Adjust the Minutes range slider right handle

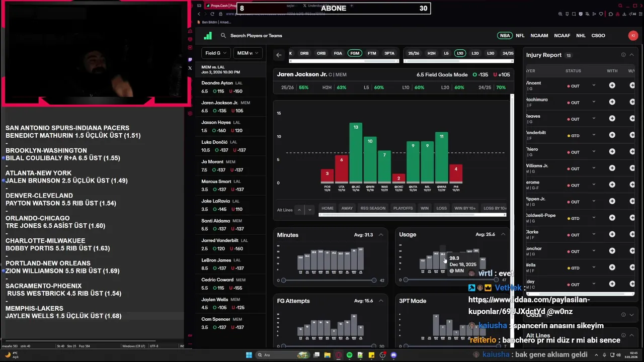click(374, 280)
